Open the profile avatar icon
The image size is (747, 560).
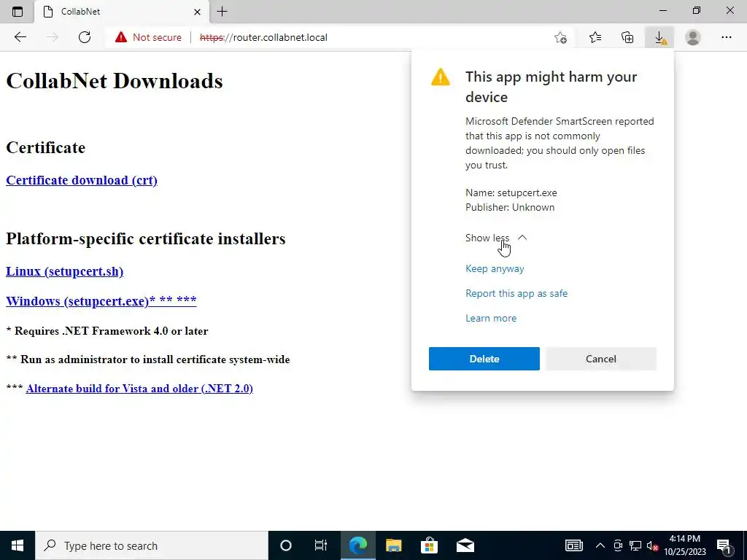693,37
